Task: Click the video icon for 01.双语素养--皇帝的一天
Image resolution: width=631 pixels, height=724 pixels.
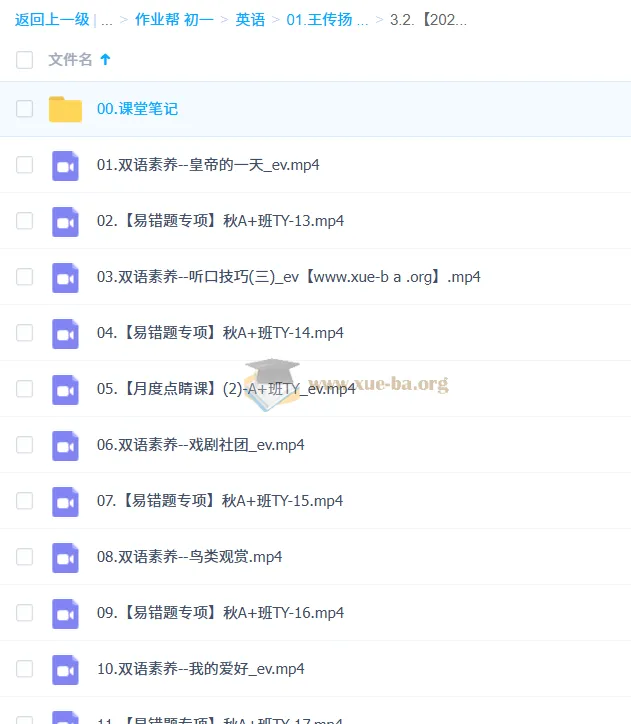Action: coord(65,165)
